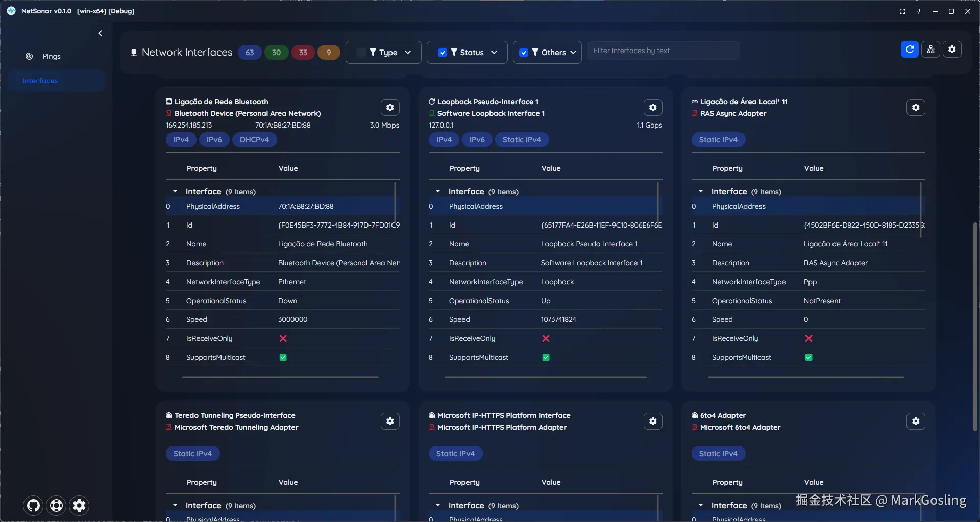Click the blue total count badge 63

tap(250, 53)
